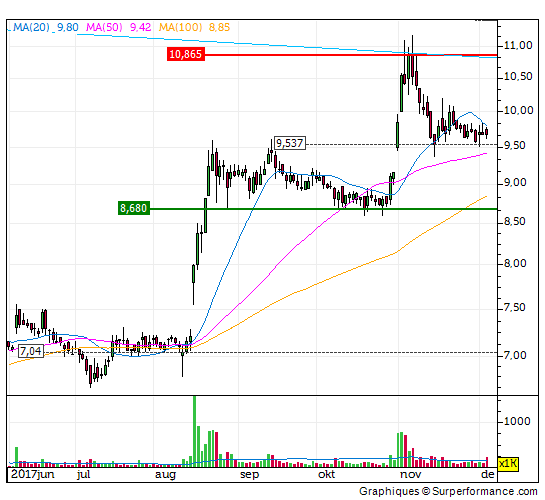Image resolution: width=545 pixels, height=500 pixels.
Task: Click the green 8,680 support label
Action: [x=134, y=208]
